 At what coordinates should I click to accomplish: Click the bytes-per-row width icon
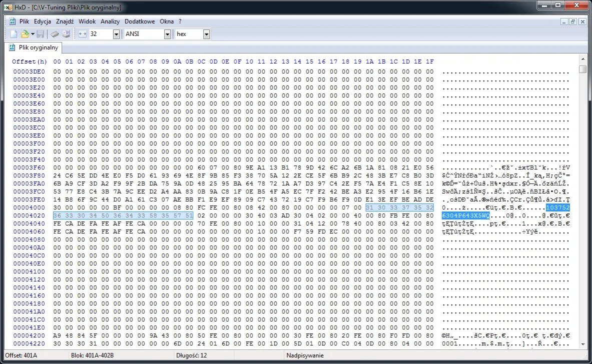[83, 34]
